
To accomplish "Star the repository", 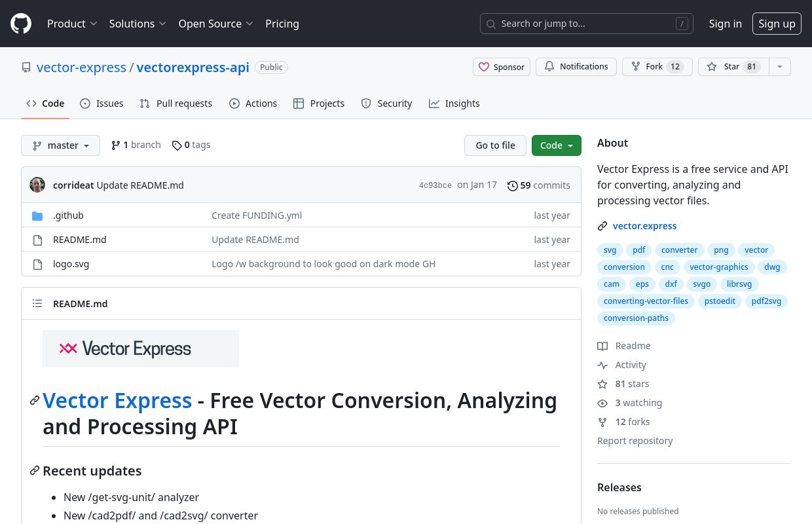I will [x=733, y=67].
